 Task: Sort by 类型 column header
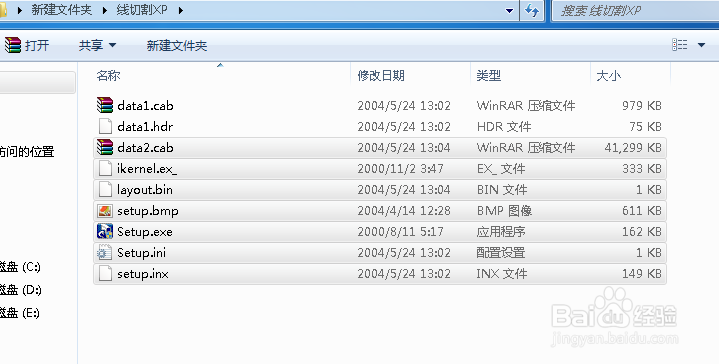(489, 76)
